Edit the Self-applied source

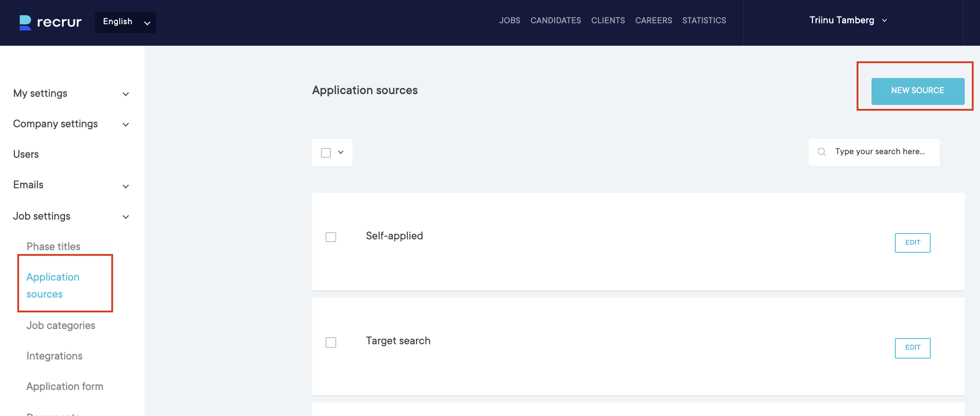pos(912,243)
